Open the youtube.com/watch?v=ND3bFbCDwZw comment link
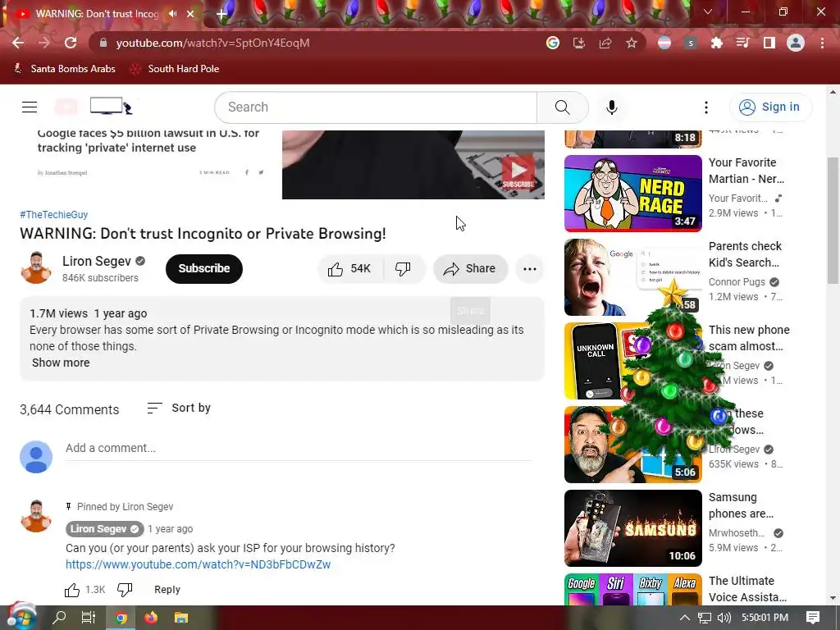Screen dimensions: 840x630 [199, 564]
